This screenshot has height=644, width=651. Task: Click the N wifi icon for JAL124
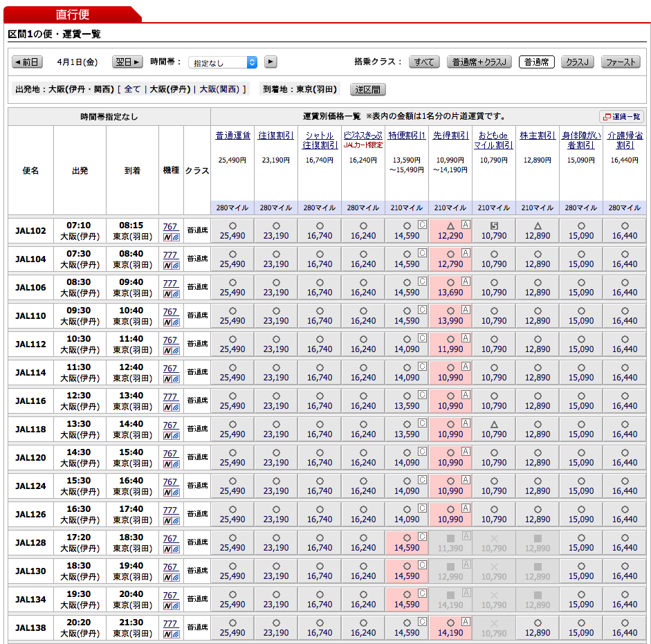171,493
